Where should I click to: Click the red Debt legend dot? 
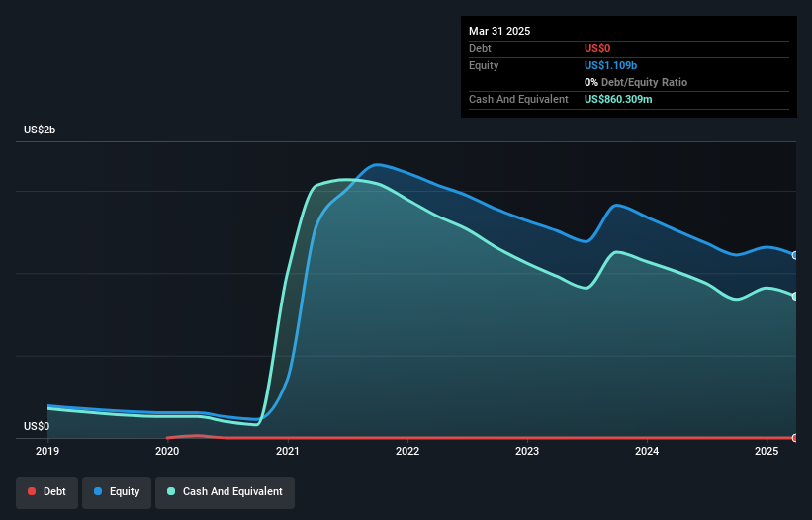pyautogui.click(x=32, y=491)
